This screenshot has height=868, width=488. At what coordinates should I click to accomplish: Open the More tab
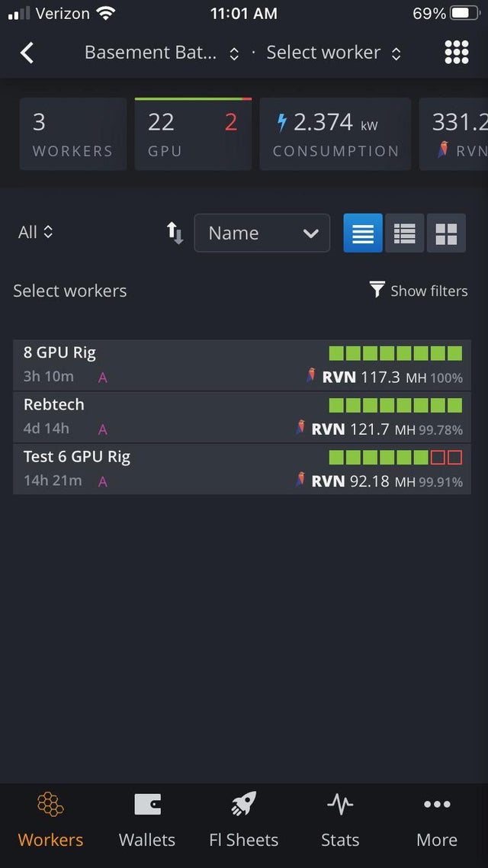(x=437, y=821)
